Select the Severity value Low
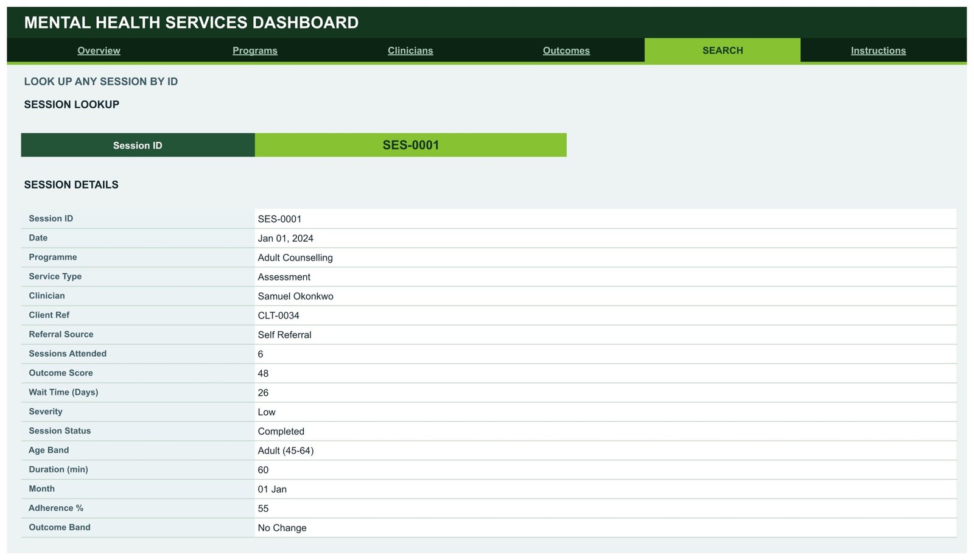The height and width of the screenshot is (560, 974). tap(267, 412)
